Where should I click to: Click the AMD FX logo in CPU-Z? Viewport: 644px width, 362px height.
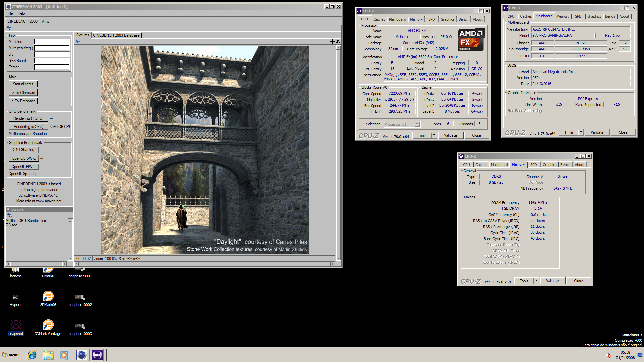(x=471, y=40)
